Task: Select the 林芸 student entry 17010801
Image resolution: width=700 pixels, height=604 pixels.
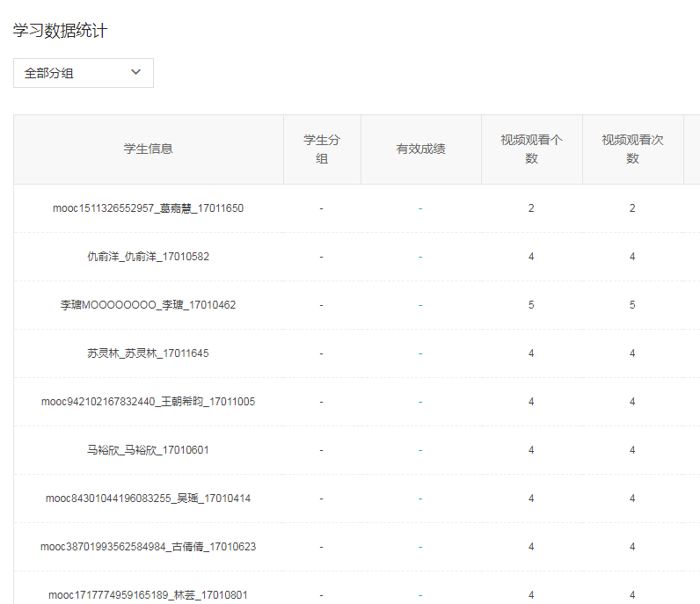Action: click(x=148, y=595)
